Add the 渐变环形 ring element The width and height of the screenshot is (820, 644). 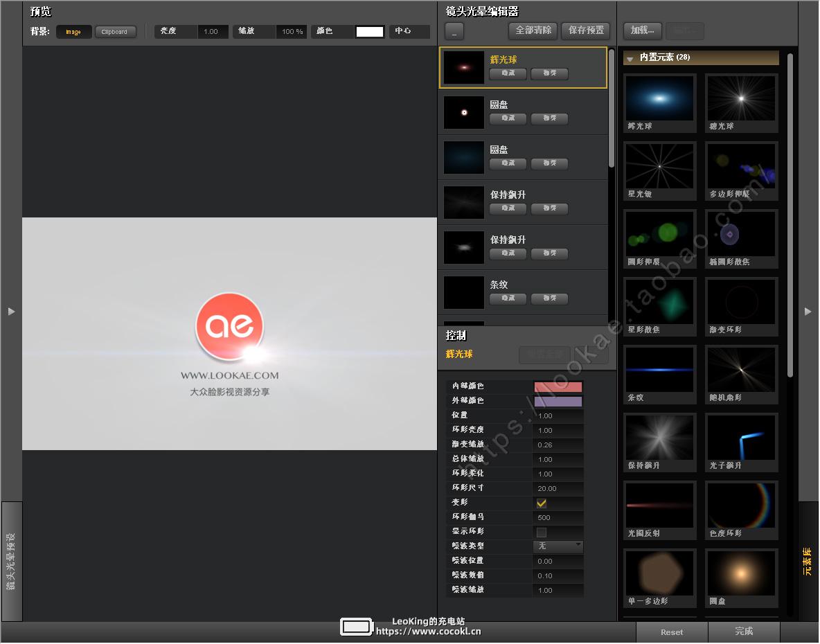click(741, 307)
